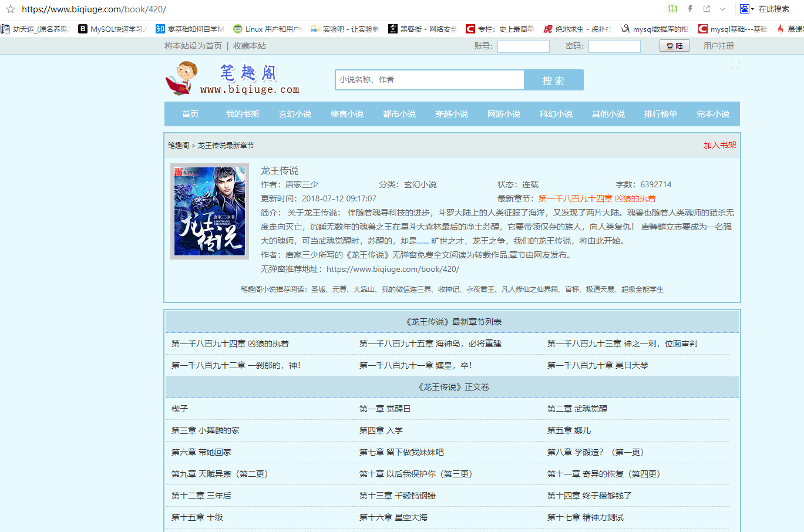804x532 pixels.
Task: Open 穿越小说 category in navigation
Action: point(452,114)
